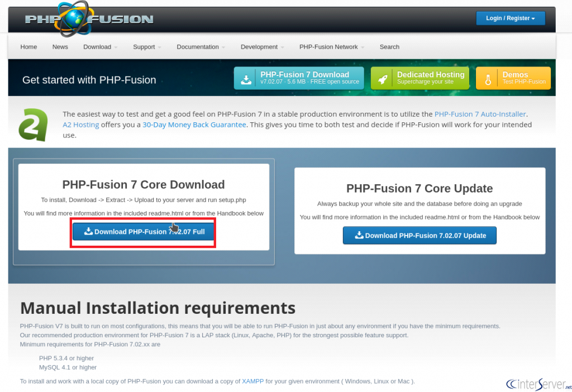This screenshot has height=392, width=572.
Task: Open the Documentation navigation menu label
Action: (x=198, y=47)
